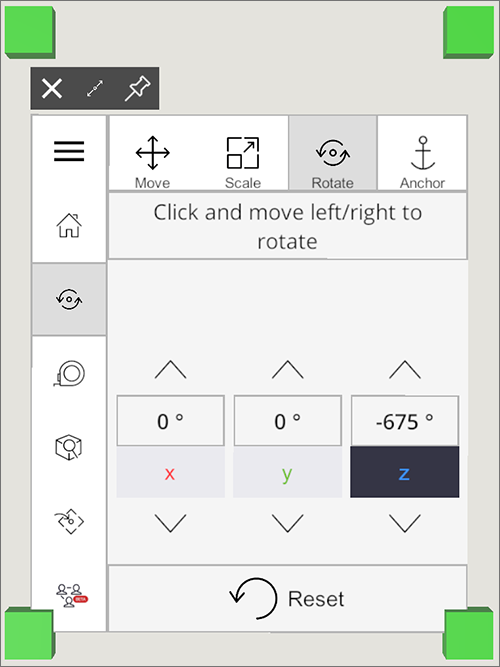Open the collaboration beta users icon
This screenshot has width=500, height=667.
71,596
